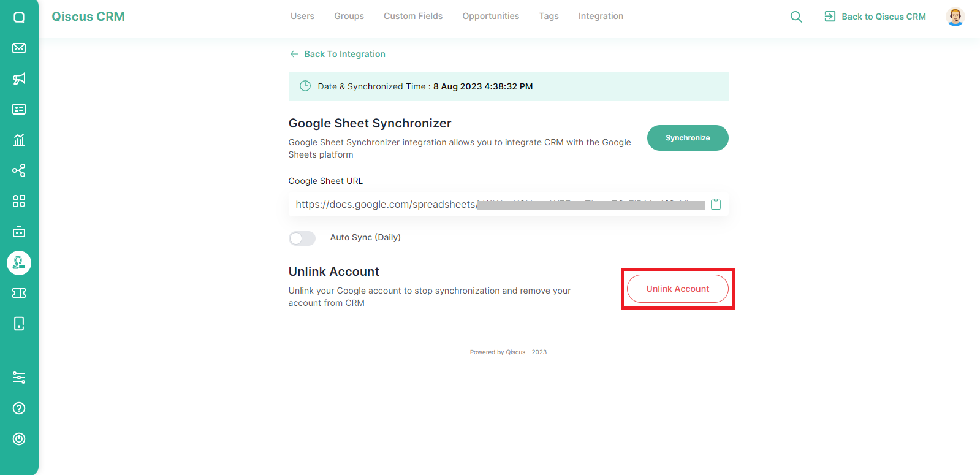Screen dimensions: 980x475
Task: Open the connected-nodes share icon in sidebar
Action: point(19,170)
